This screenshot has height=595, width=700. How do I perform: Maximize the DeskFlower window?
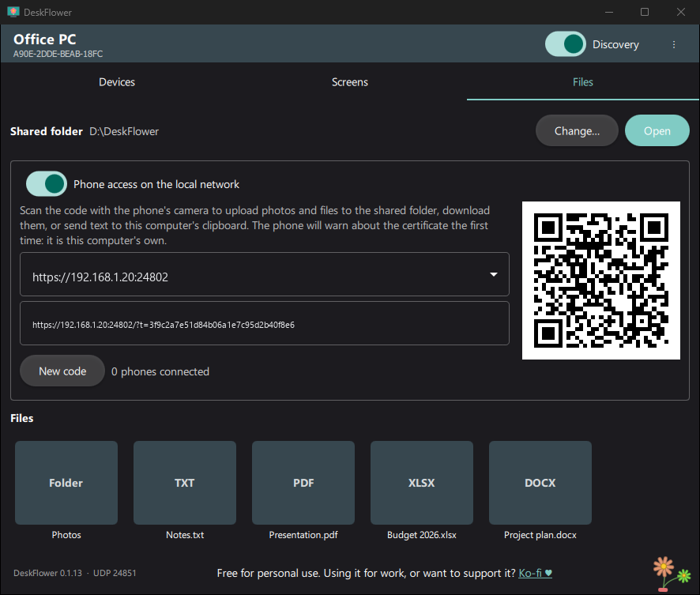pos(645,12)
